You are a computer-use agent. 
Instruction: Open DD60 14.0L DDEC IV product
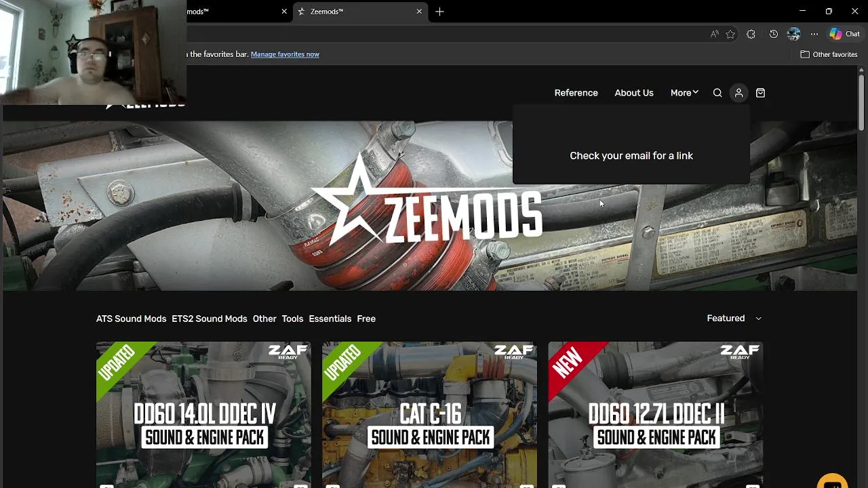203,415
